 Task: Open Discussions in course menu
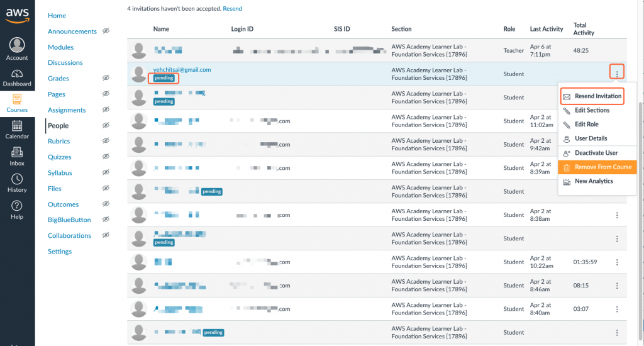click(65, 62)
